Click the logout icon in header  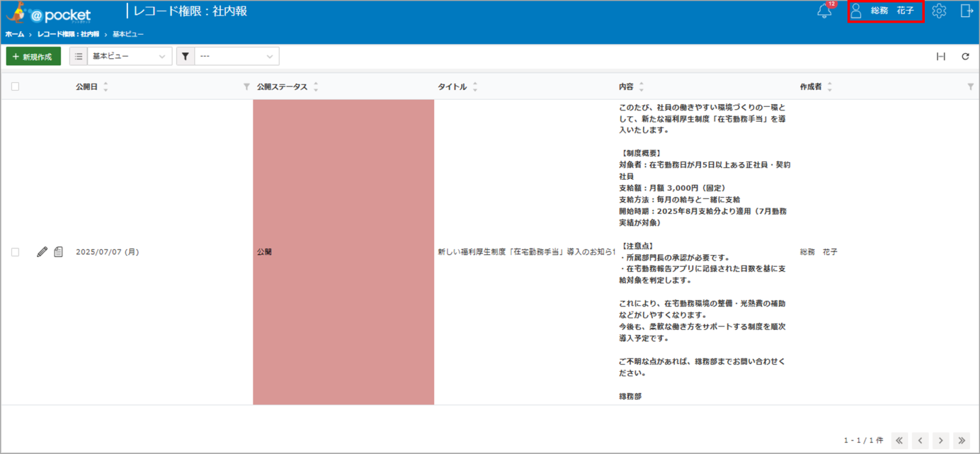967,10
